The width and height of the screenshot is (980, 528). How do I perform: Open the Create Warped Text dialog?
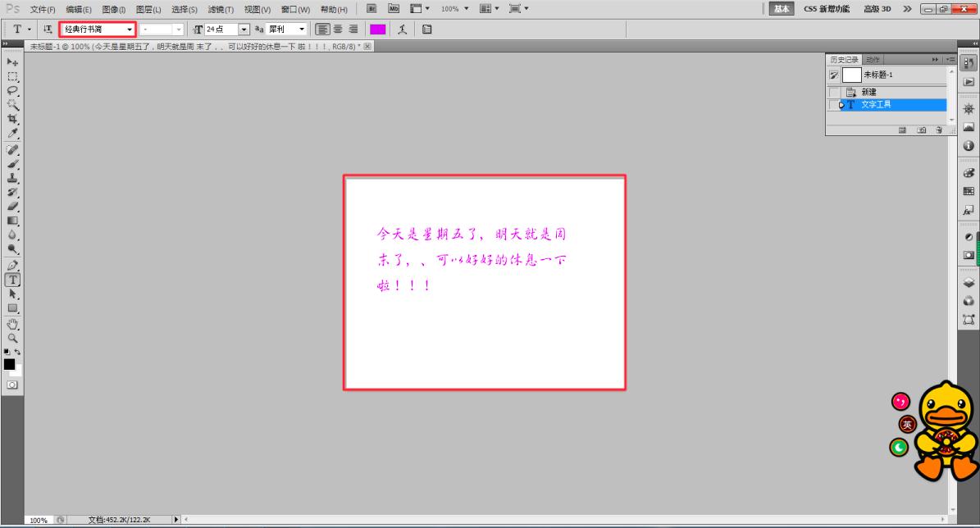click(x=403, y=29)
